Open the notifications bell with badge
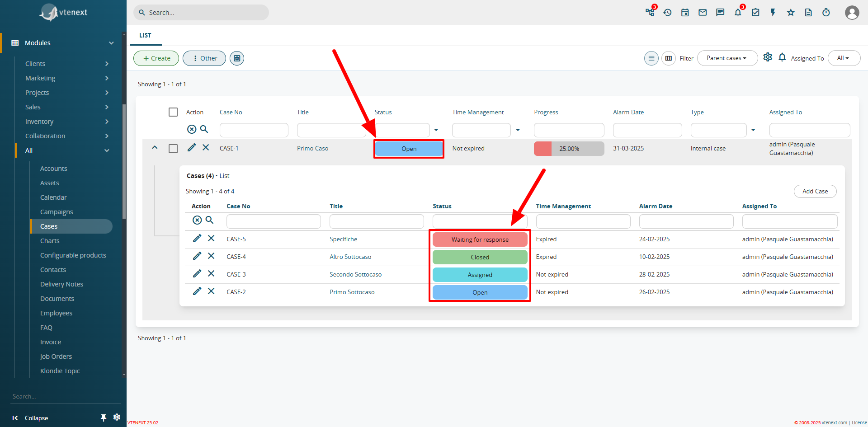 (x=738, y=12)
